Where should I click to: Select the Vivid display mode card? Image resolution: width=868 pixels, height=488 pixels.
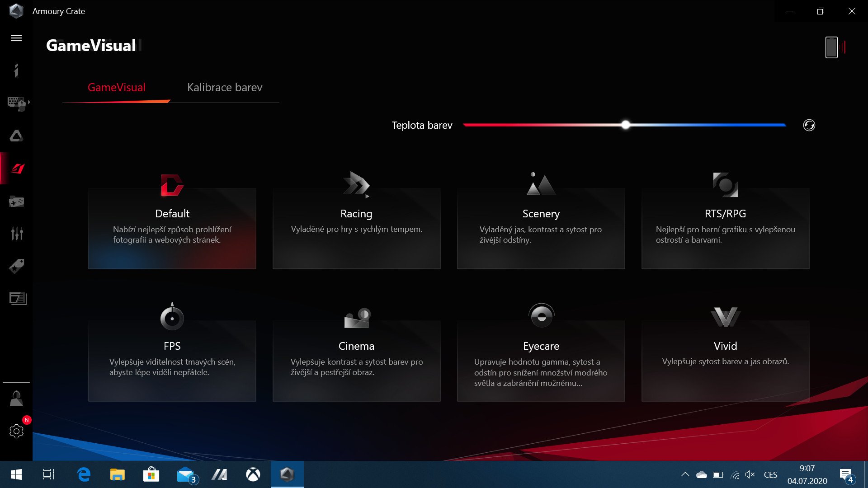[726, 361]
